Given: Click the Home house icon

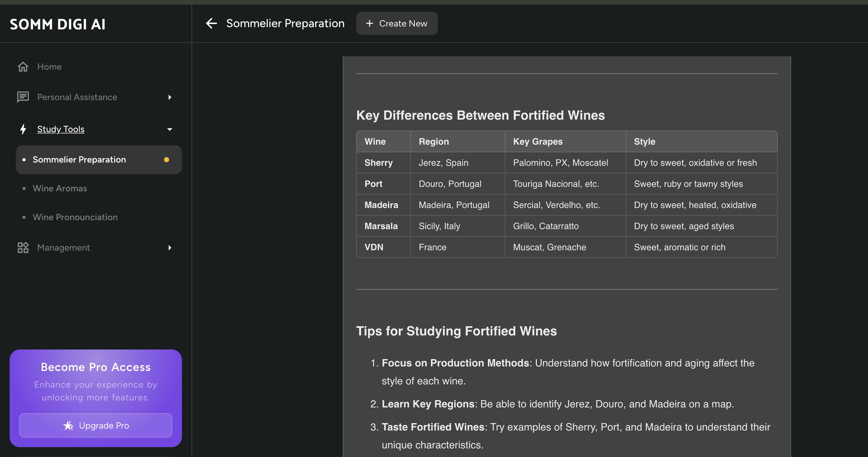Looking at the screenshot, I should (23, 67).
